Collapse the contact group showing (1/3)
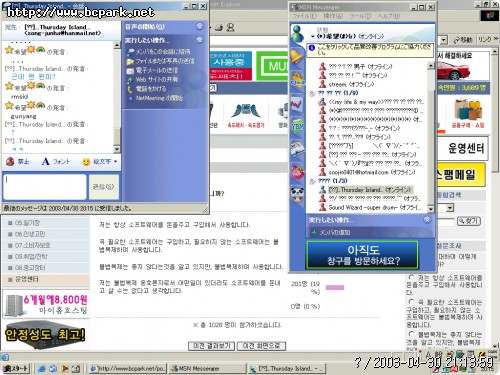Image resolution: width=500 pixels, height=375 pixels. [312, 181]
